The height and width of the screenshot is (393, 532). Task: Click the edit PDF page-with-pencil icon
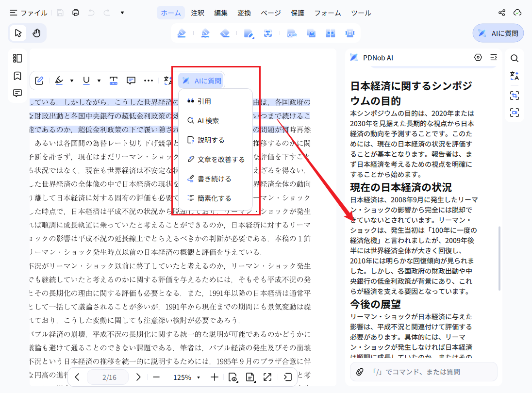pos(249,33)
